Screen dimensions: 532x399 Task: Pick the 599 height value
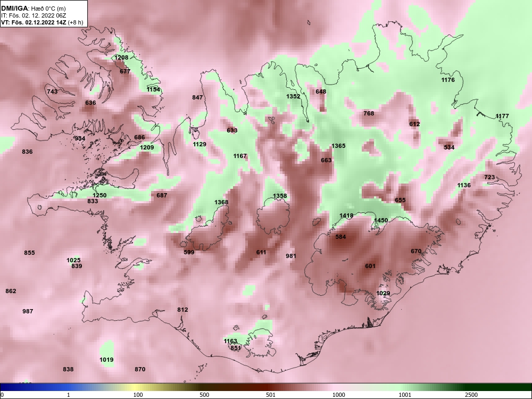click(x=189, y=252)
